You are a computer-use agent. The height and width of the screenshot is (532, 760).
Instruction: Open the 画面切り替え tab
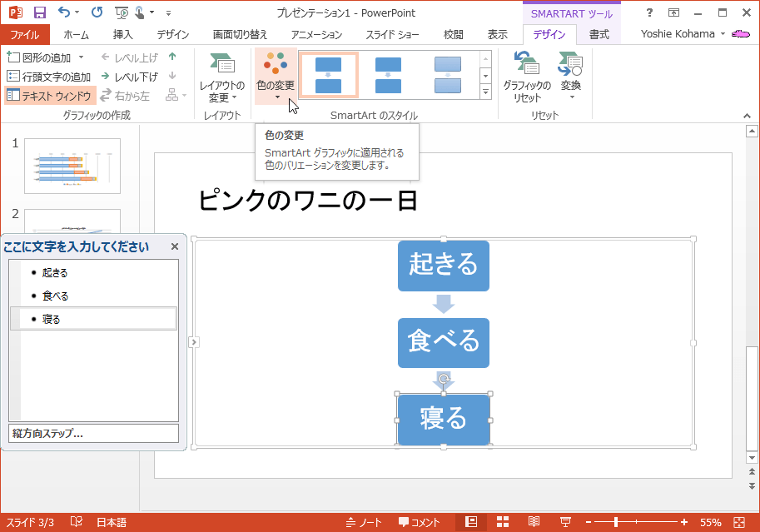tap(240, 34)
